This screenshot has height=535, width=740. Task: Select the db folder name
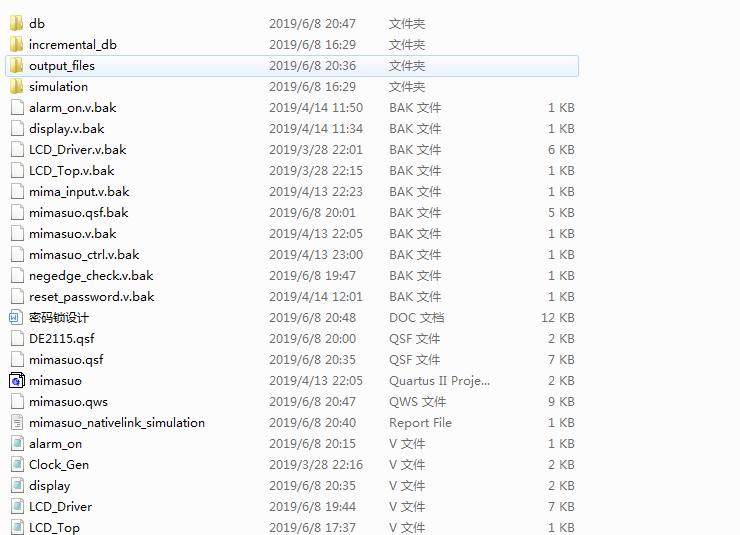[37, 24]
